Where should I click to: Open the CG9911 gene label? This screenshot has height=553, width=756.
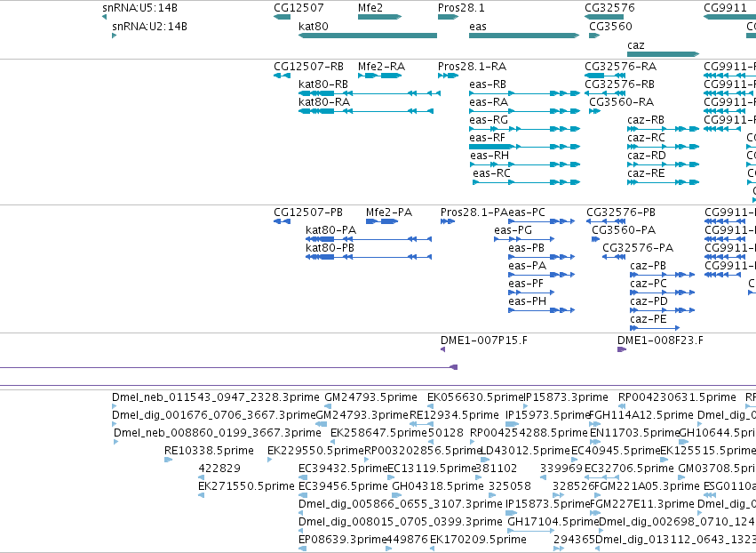point(725,8)
